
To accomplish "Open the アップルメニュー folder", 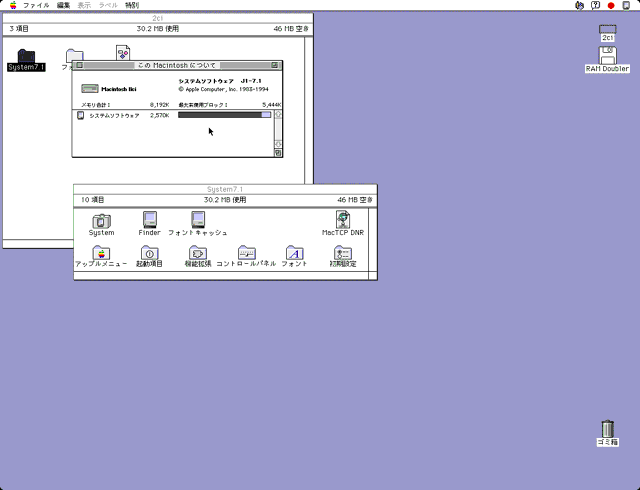I will [x=101, y=253].
